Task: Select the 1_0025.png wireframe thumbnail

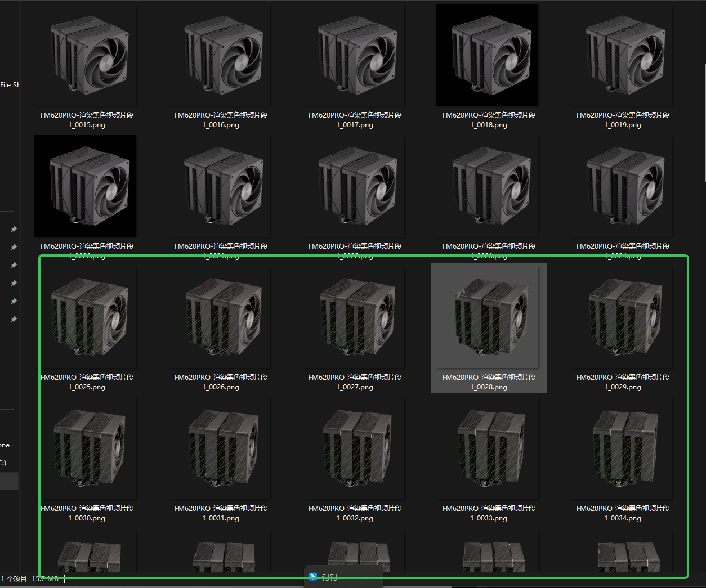Action: pyautogui.click(x=85, y=317)
